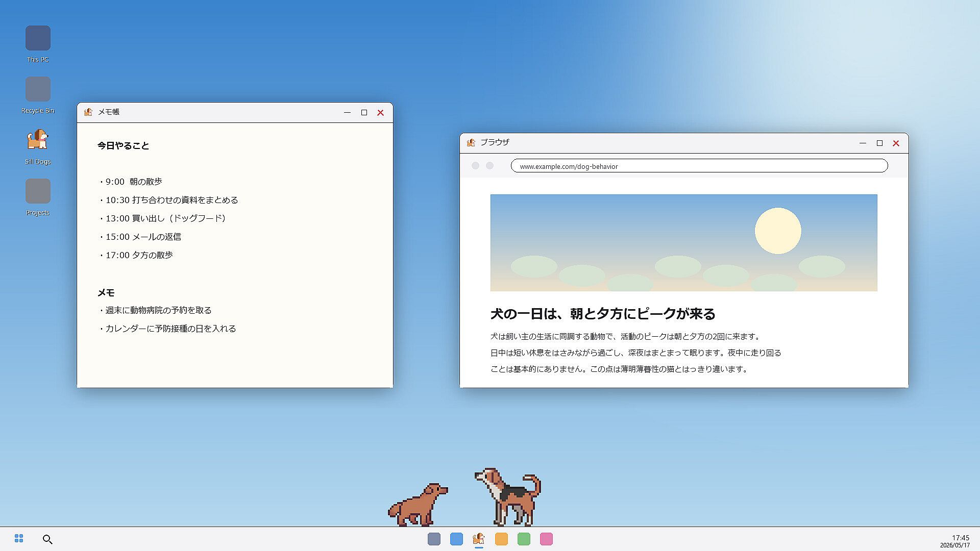980x551 pixels.
Task: Click the browser back navigation circle
Action: click(475, 166)
